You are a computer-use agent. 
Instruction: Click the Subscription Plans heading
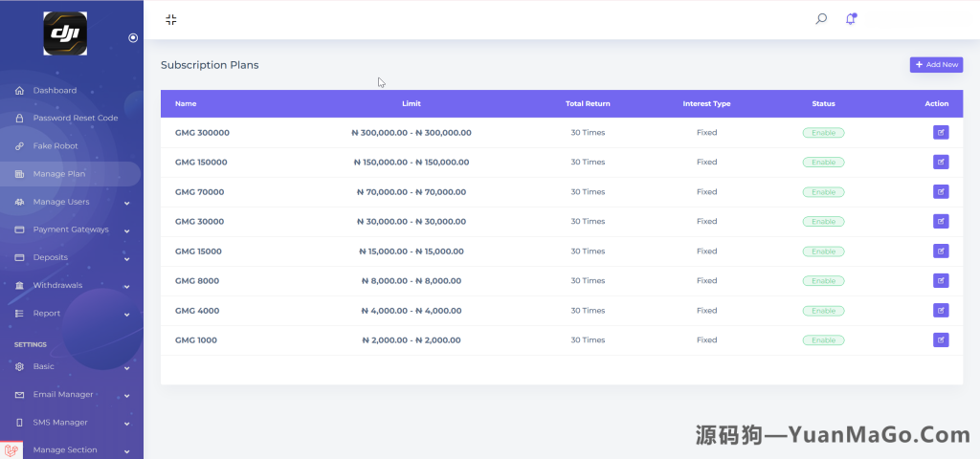(x=210, y=65)
